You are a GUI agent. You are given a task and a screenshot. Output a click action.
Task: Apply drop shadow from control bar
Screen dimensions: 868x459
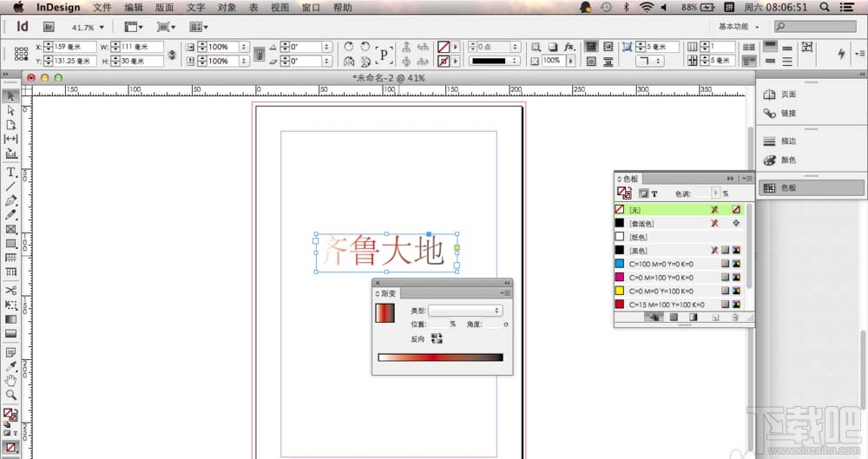[552, 47]
